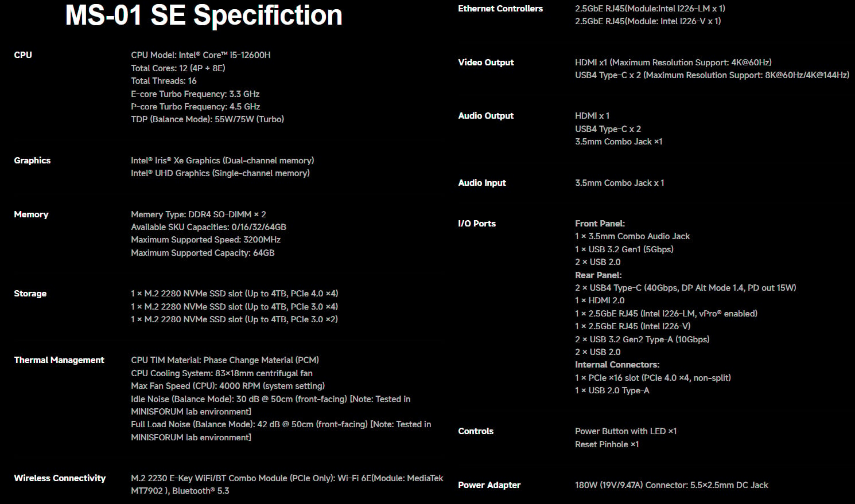Click the Wireless Connectivity heading
Screen dimensions: 855x504
pos(60,478)
